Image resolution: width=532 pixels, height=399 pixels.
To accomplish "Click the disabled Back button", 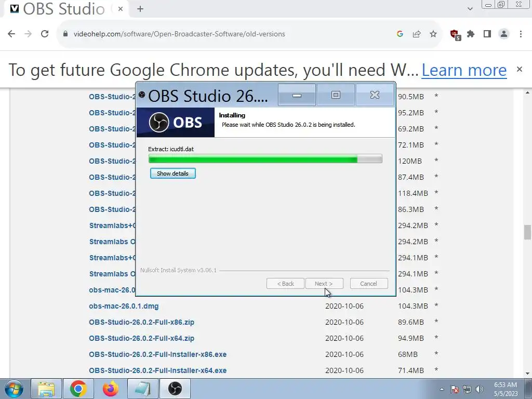I will (285, 284).
